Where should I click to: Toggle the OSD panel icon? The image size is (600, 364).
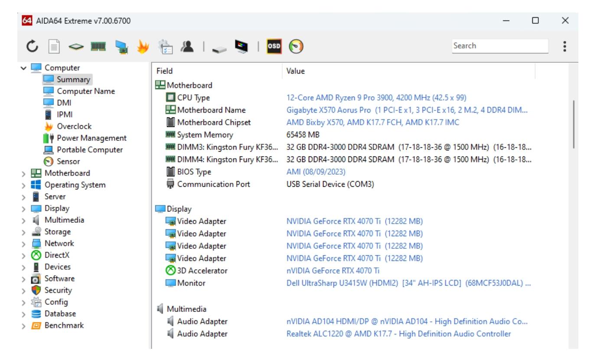tap(275, 46)
